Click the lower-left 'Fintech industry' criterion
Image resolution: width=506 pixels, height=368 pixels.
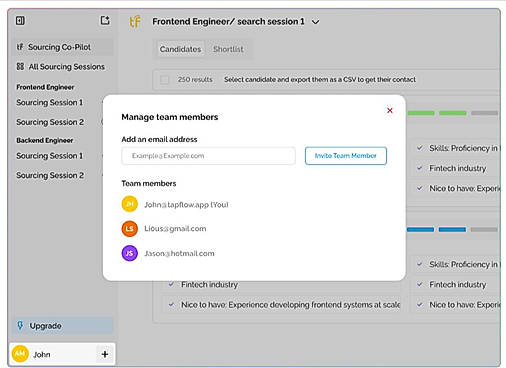[x=209, y=285]
